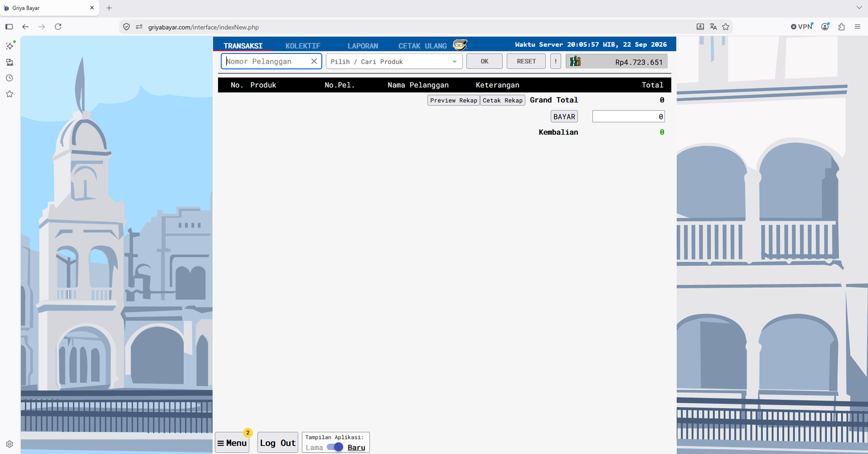
Task: Open a new browser tab with plus
Action: (109, 8)
